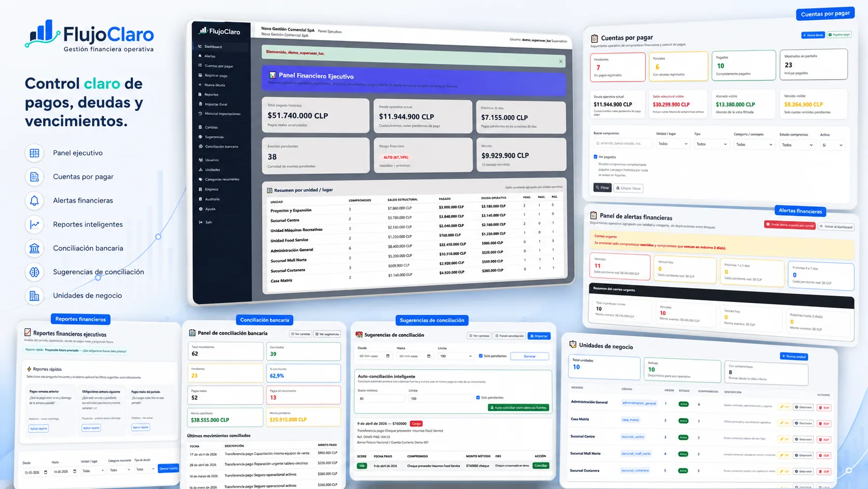868x489 pixels.
Task: Open the Tipo dropdown in Cuentas por pagar
Action: pos(712,144)
